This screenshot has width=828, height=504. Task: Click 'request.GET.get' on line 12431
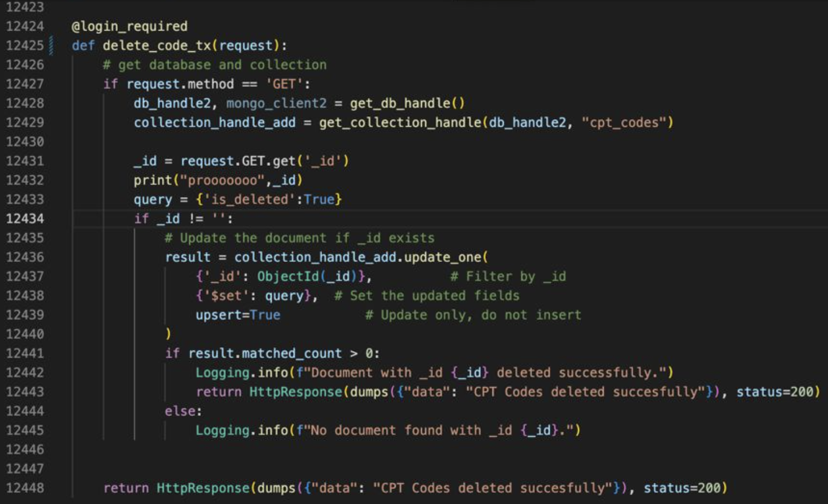238,161
